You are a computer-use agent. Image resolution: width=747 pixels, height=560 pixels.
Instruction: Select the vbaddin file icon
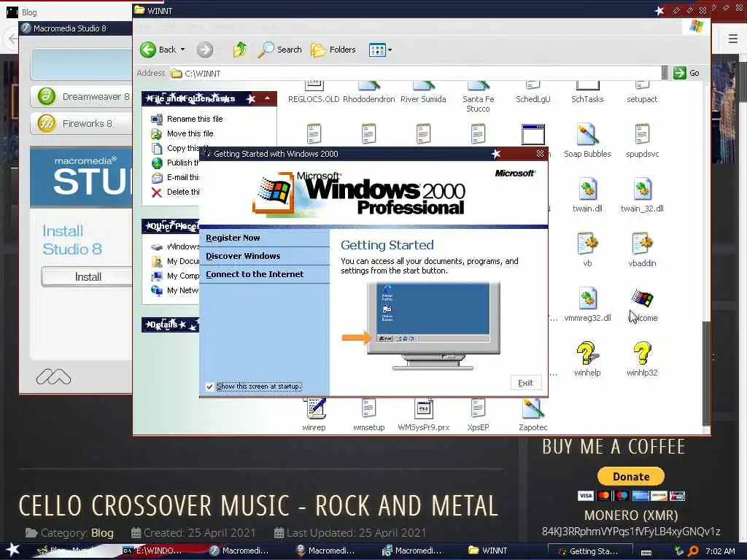click(642, 250)
